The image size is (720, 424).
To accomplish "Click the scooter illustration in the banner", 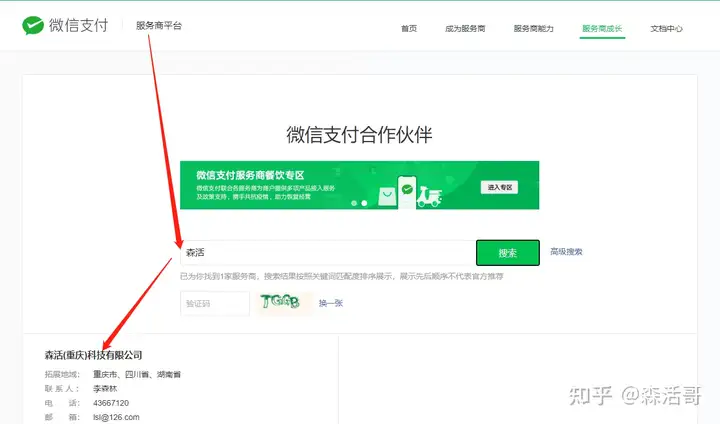I will pos(429,197).
